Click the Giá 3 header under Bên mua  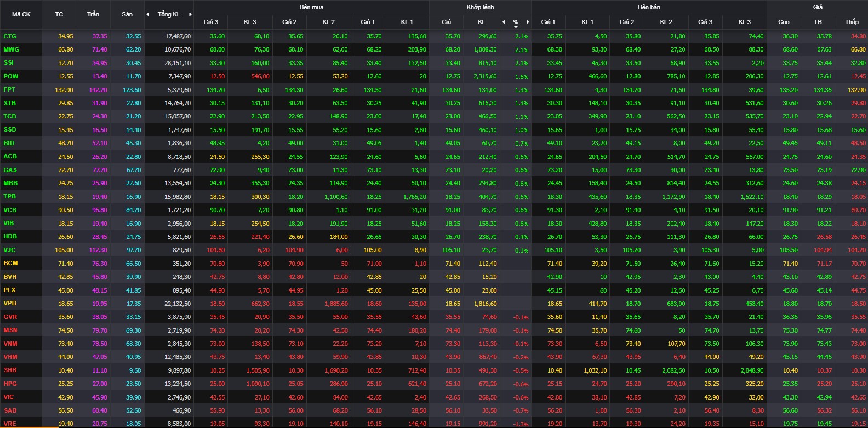click(x=211, y=22)
